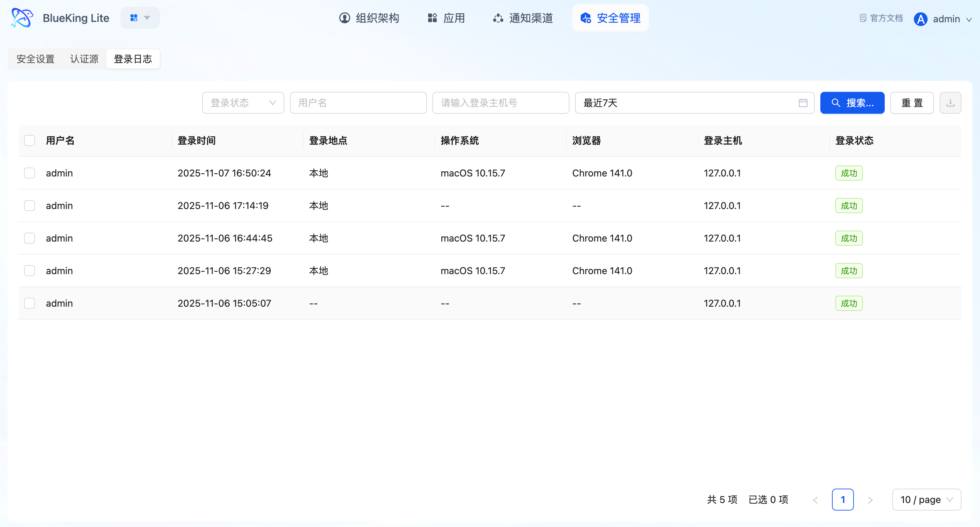Switch to the 认证源 tab
Image resolution: width=980 pixels, height=527 pixels.
84,59
